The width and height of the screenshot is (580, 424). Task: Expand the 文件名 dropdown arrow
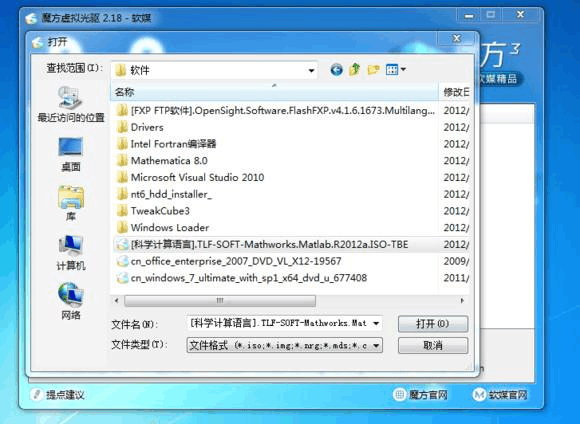tap(376, 323)
